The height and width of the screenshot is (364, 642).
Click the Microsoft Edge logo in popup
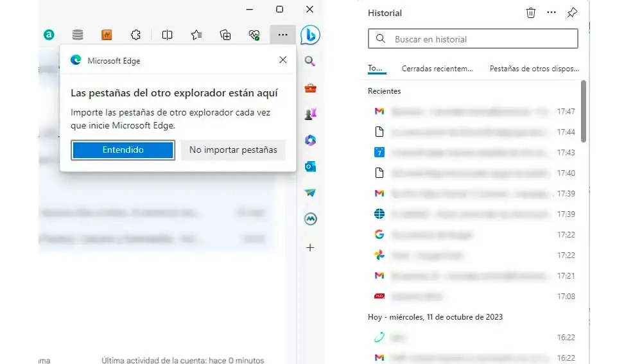click(x=76, y=60)
